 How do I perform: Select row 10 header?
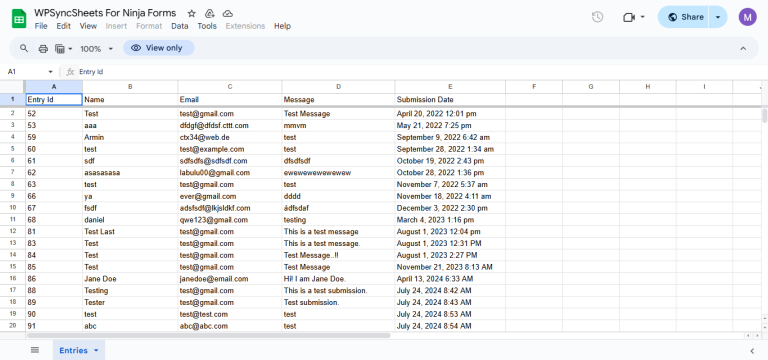click(13, 208)
